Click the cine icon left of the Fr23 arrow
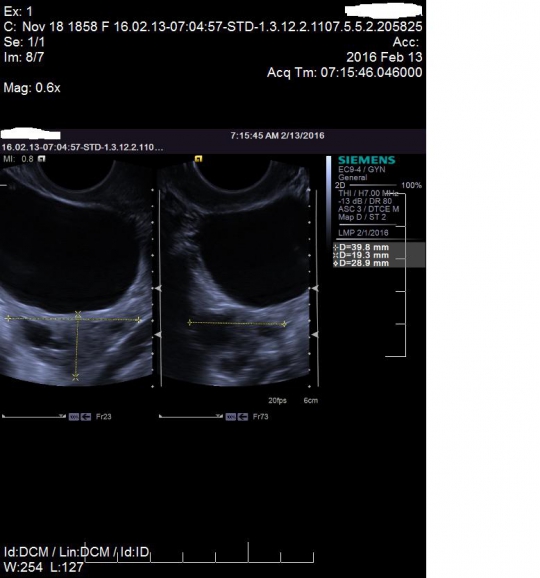Viewport: 540px width, 578px height. tap(74, 417)
